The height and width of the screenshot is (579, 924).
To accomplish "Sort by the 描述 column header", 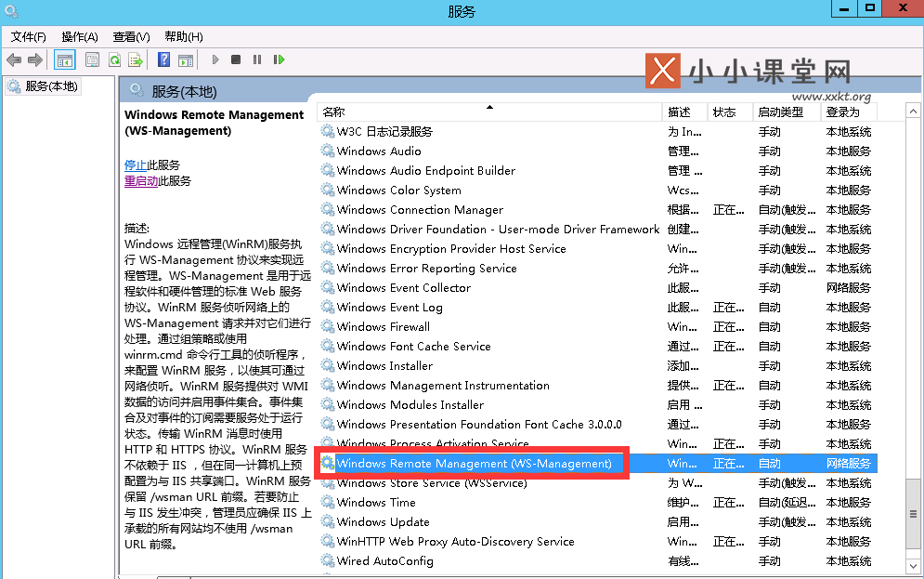I will (x=684, y=112).
